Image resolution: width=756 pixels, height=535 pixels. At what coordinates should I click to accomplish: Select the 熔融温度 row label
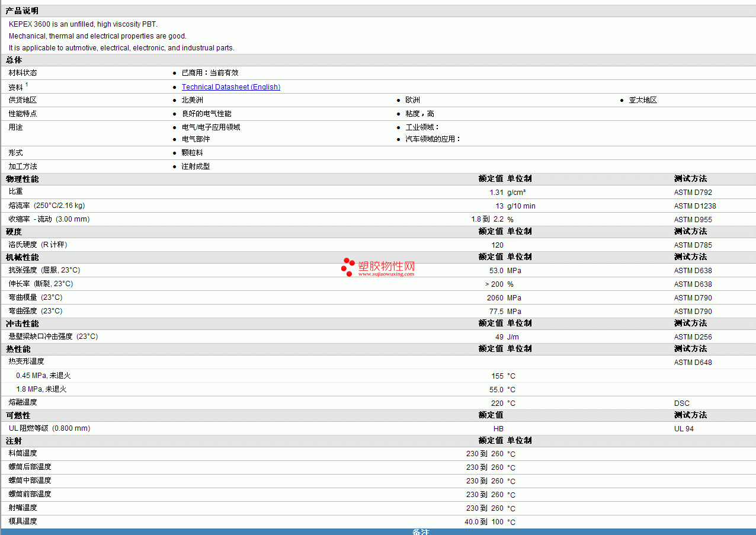[x=23, y=402]
